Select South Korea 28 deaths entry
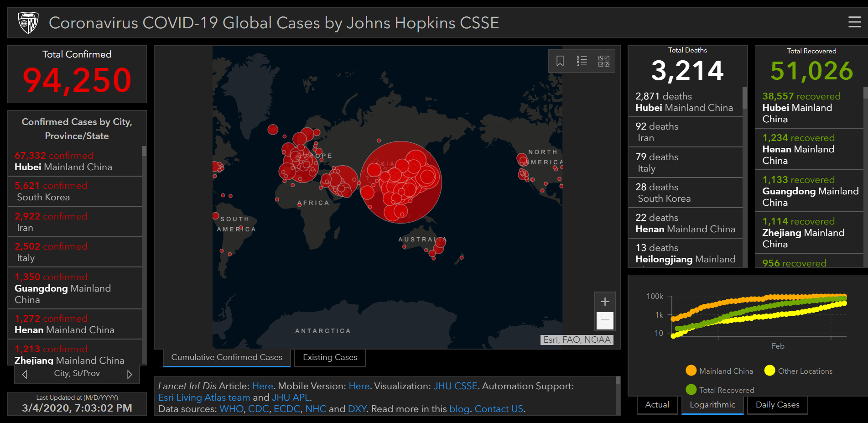868x423 pixels. pos(685,193)
